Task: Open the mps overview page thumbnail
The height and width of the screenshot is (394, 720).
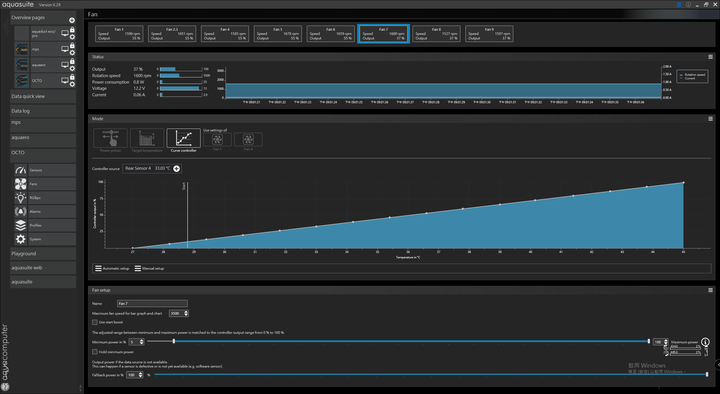Action: (x=22, y=49)
